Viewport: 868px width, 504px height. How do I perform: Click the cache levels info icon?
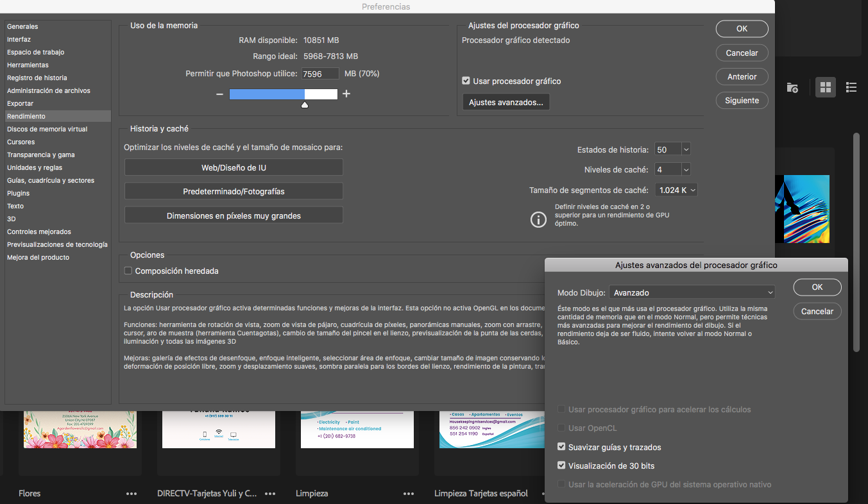[538, 219]
